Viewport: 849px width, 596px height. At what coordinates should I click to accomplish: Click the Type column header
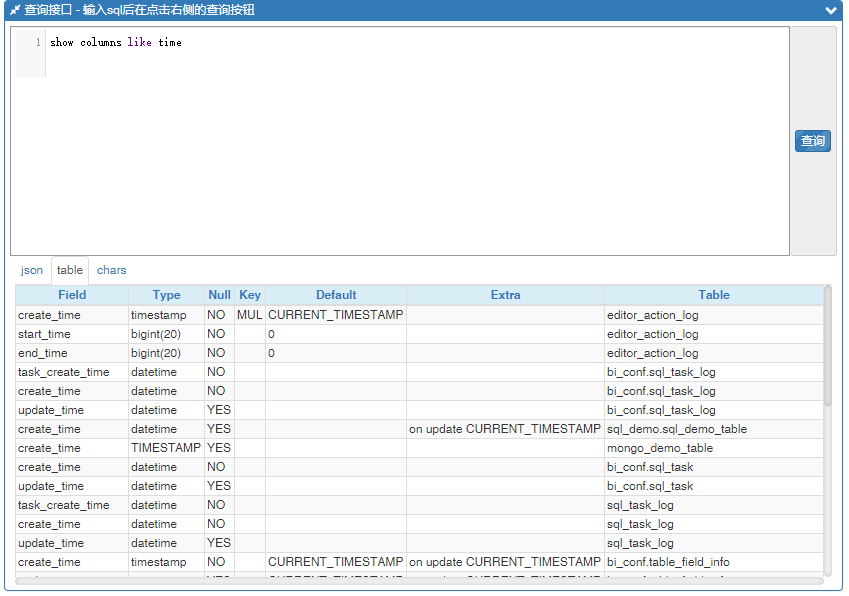tap(166, 295)
